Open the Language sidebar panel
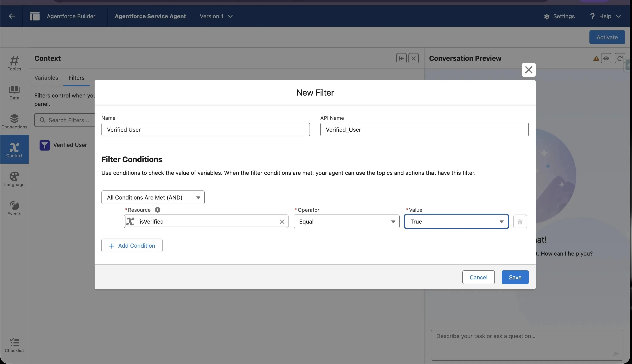 tap(14, 179)
